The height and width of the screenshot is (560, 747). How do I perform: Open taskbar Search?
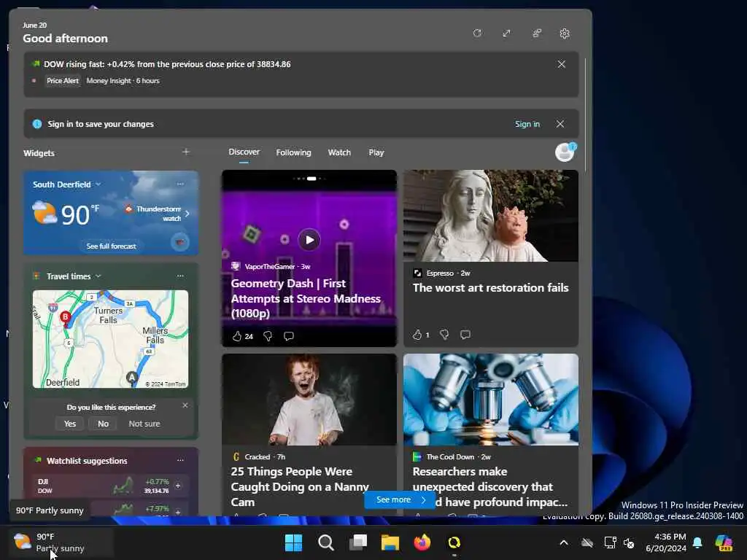tap(326, 542)
